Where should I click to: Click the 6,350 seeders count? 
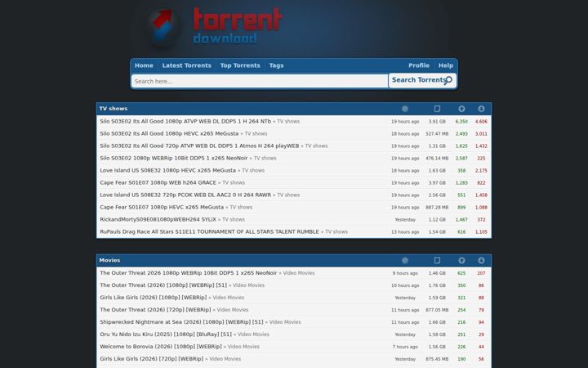click(x=461, y=122)
